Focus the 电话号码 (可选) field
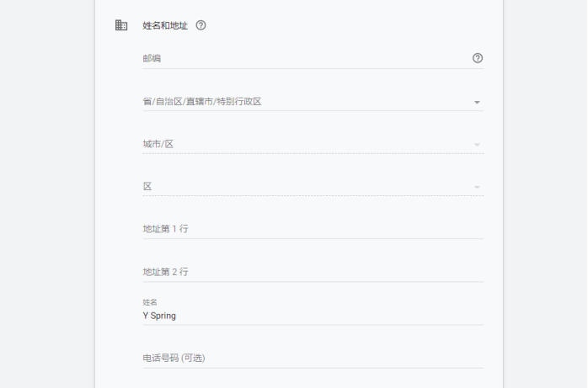This screenshot has height=388, width=588. pos(312,358)
